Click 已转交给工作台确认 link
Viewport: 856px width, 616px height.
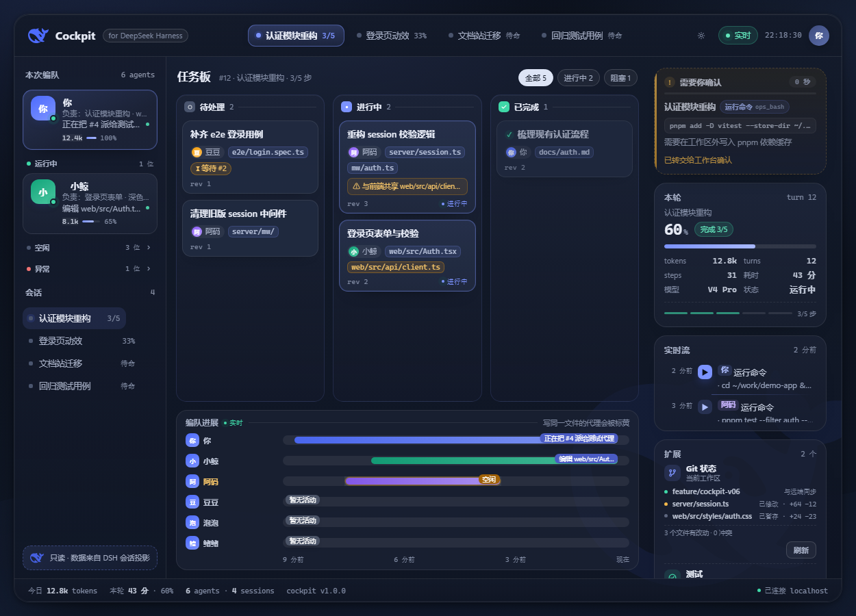point(698,160)
